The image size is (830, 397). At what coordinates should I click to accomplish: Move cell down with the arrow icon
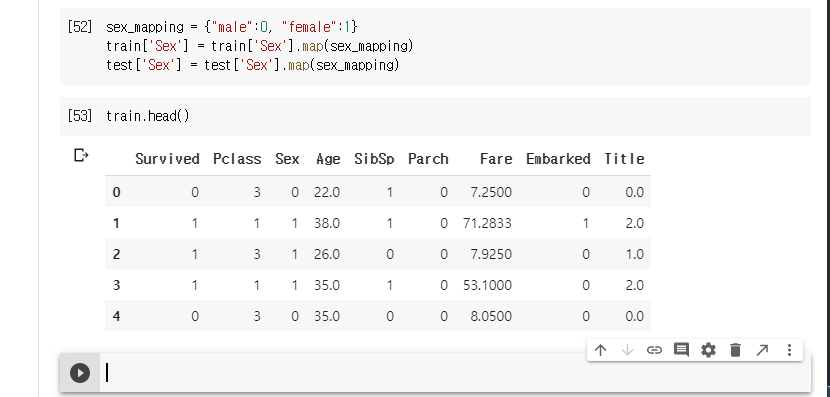(627, 350)
